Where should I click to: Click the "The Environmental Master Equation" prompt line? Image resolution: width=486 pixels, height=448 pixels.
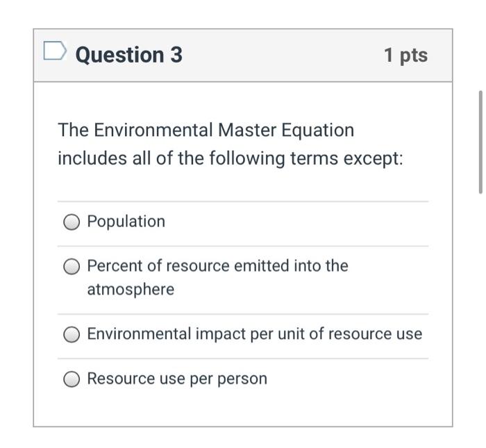(x=206, y=131)
